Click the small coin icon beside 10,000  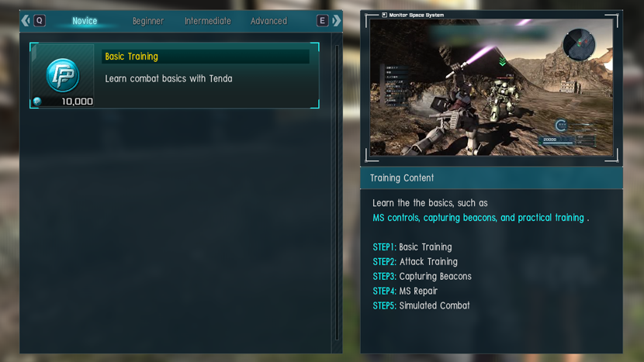point(37,102)
